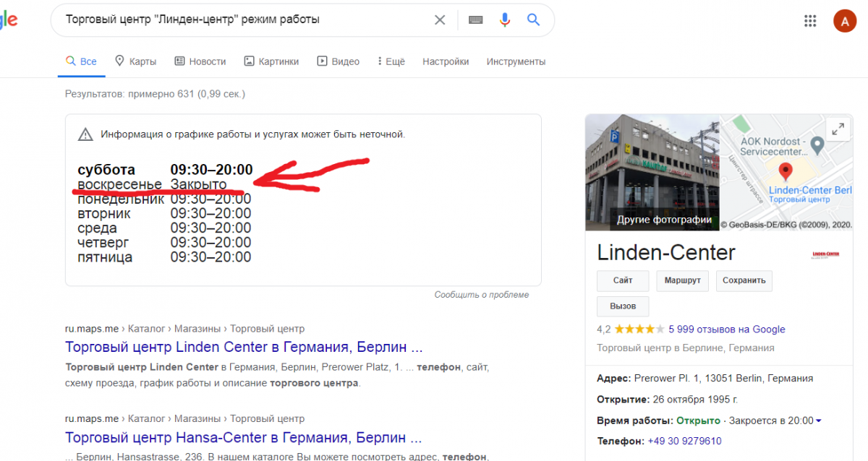
Task: Click the Linden-Center red map pin
Action: pos(785,172)
